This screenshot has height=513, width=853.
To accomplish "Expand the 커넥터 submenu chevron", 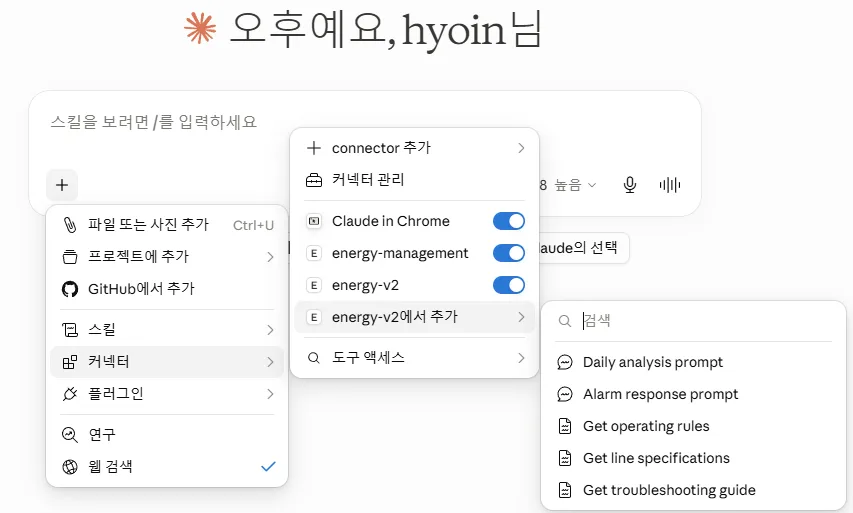I will [270, 362].
